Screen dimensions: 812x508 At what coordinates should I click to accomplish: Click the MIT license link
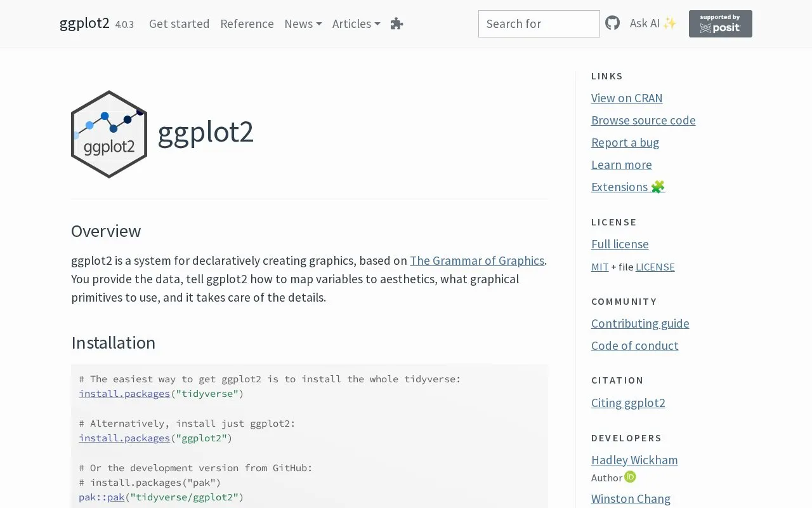coord(599,267)
